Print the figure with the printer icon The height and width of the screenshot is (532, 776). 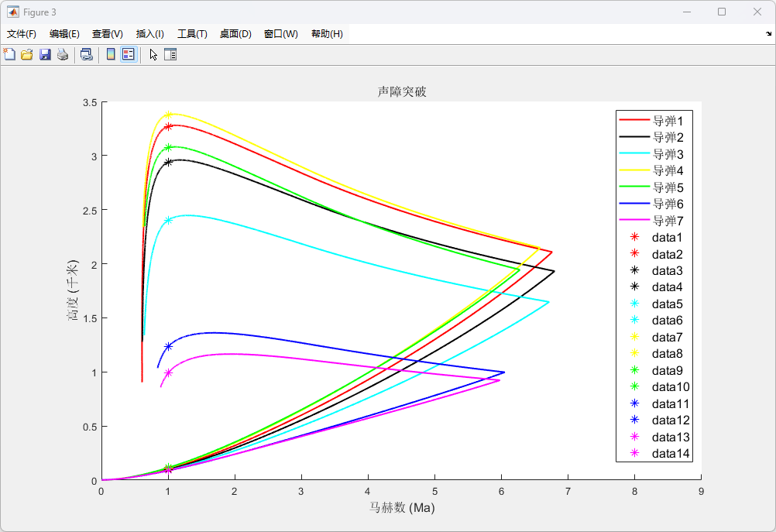coord(63,54)
